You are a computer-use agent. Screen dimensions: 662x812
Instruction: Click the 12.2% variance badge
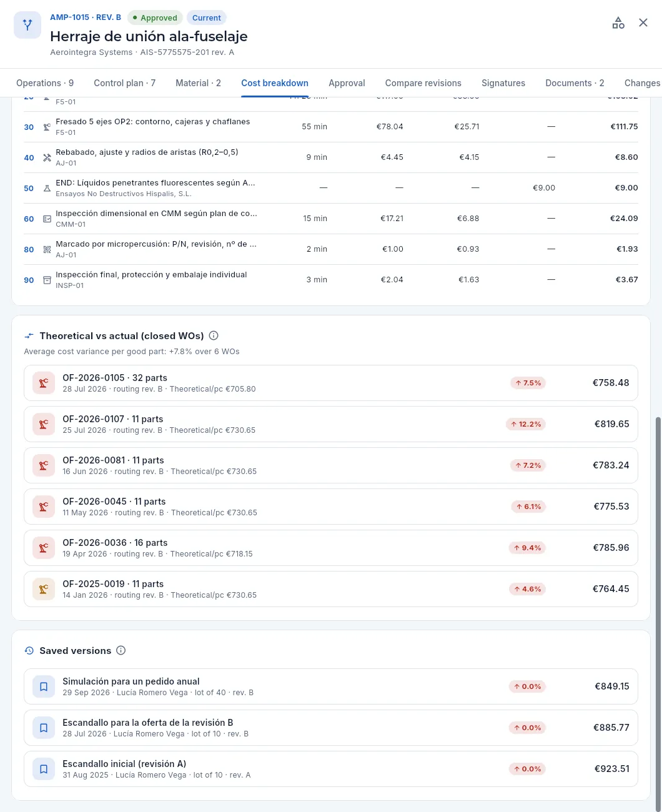click(526, 424)
